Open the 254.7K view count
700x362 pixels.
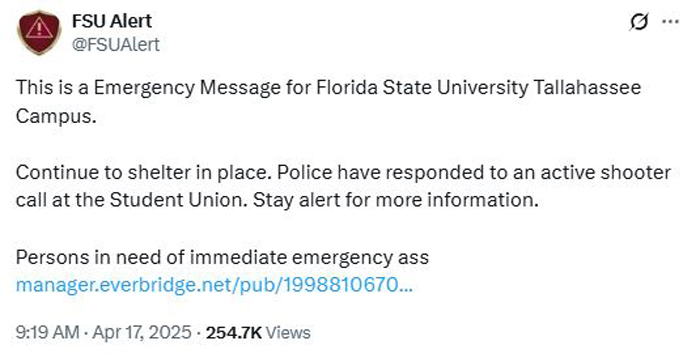pos(233,333)
